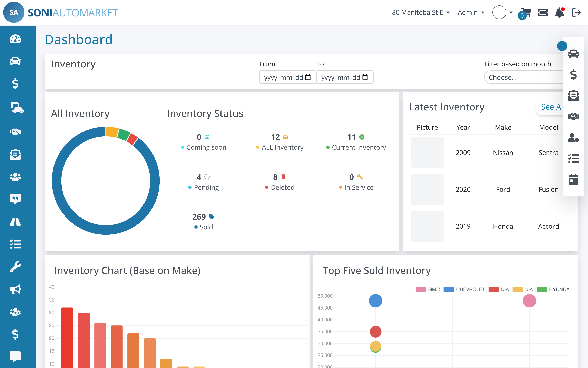Click the 2009 Nissan Sentra thumbnail

click(x=427, y=153)
